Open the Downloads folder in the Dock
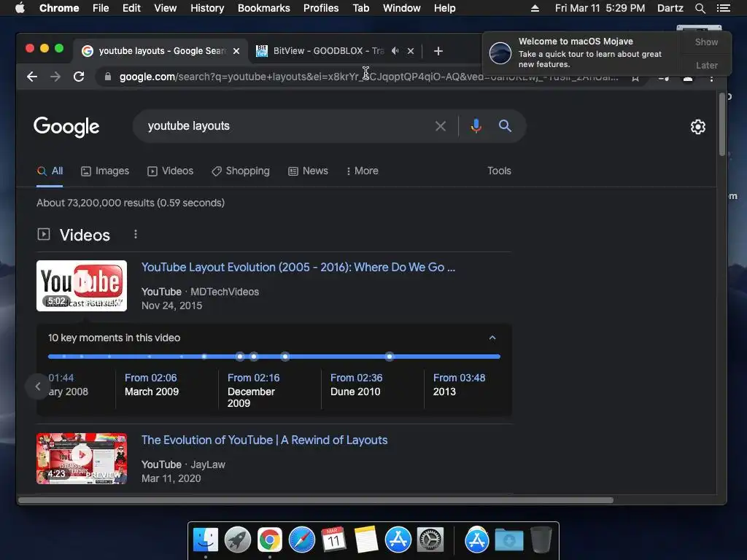Screen dimensions: 747x560 (x=509, y=540)
